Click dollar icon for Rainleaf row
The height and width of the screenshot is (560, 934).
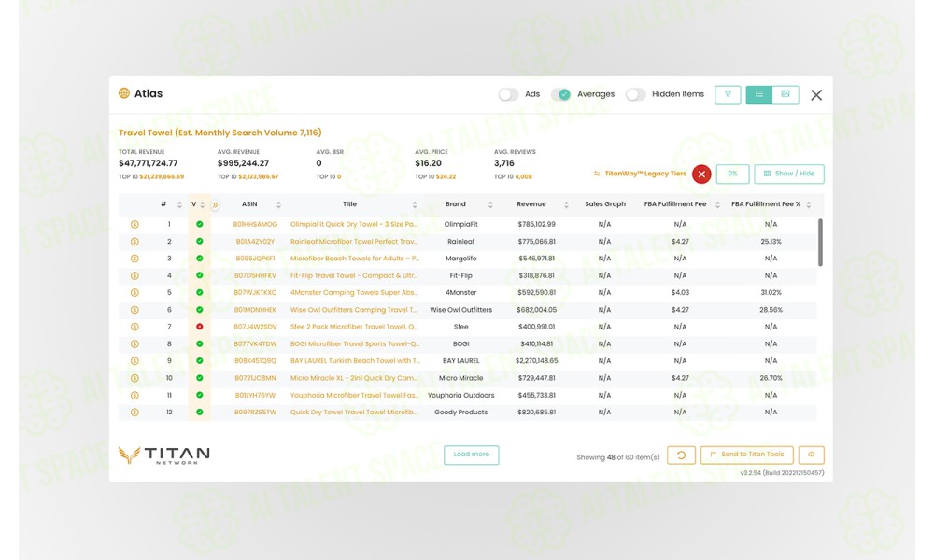click(134, 242)
